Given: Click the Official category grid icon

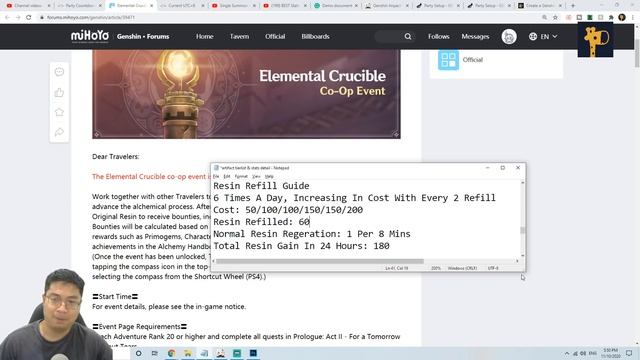Looking at the screenshot, I should [x=448, y=60].
